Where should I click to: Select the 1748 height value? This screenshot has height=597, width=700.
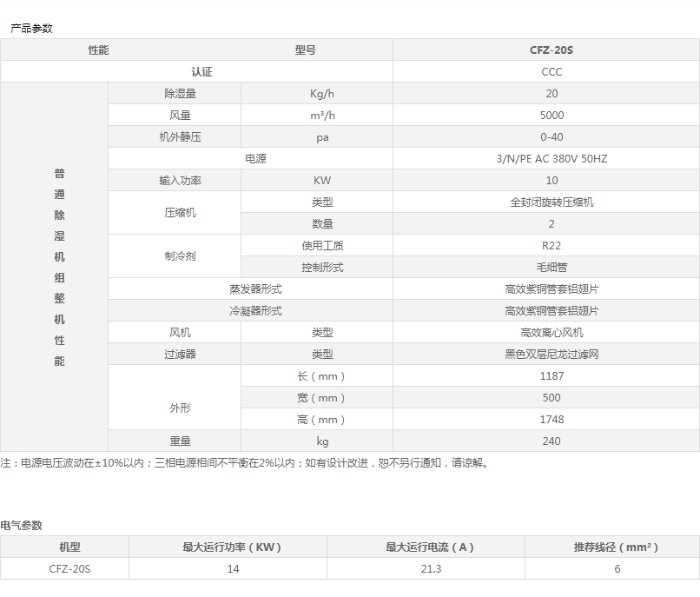tap(551, 420)
